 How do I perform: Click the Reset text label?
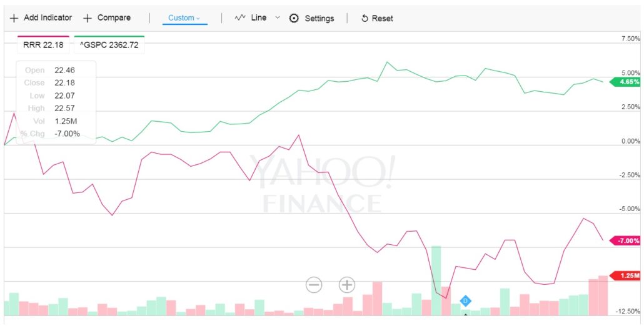pos(382,19)
